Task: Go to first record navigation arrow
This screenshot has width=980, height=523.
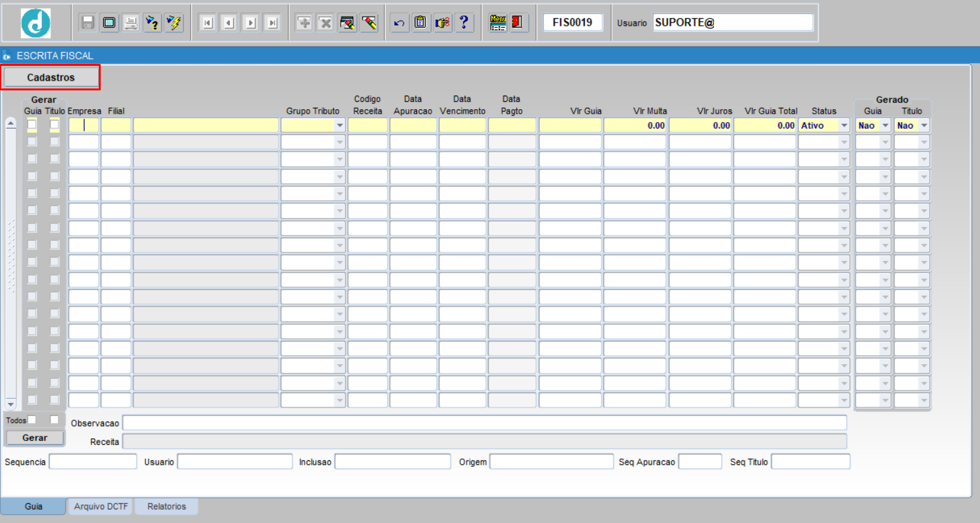Action: click(207, 23)
